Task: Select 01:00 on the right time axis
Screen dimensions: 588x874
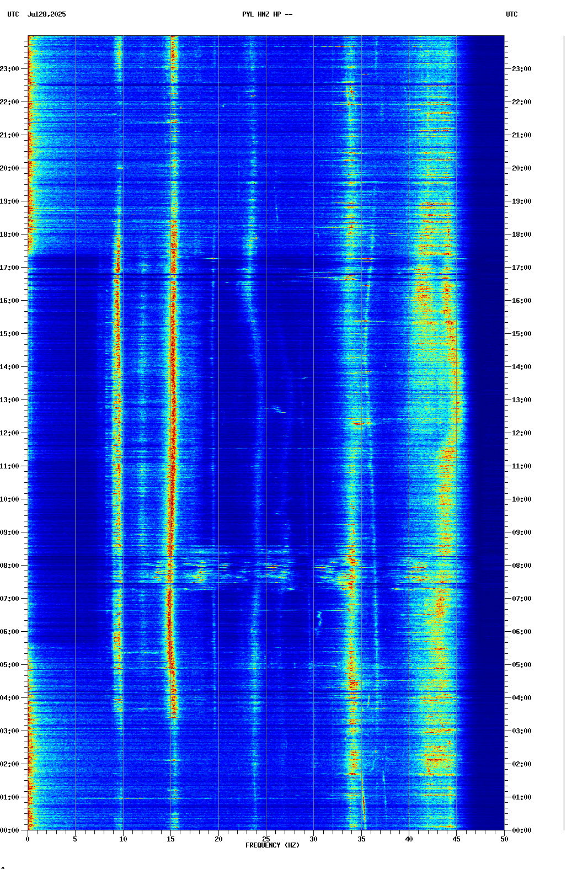Action: [521, 797]
